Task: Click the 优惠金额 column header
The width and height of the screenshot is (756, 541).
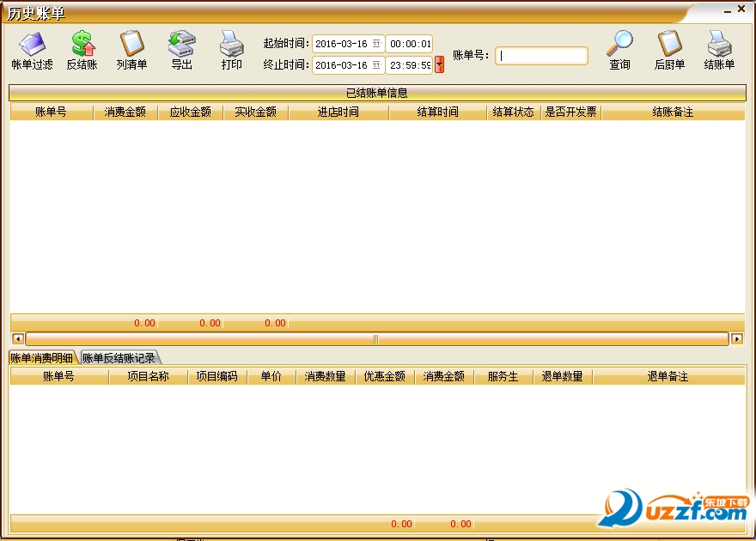Action: (385, 376)
